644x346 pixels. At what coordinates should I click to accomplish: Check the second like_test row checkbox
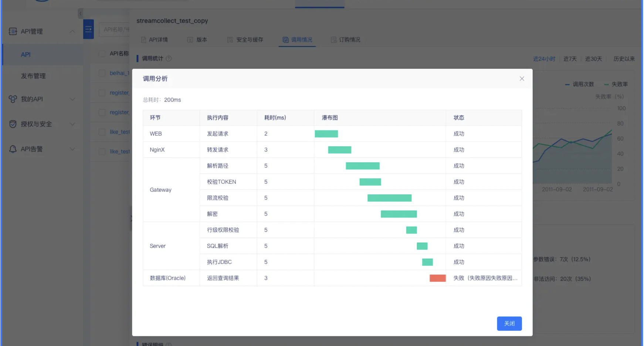(102, 152)
